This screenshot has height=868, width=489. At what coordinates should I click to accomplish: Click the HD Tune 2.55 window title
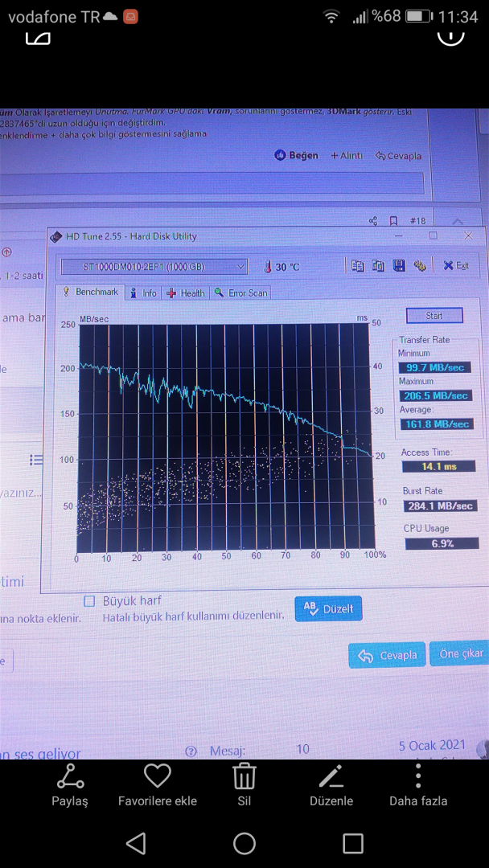click(131, 237)
